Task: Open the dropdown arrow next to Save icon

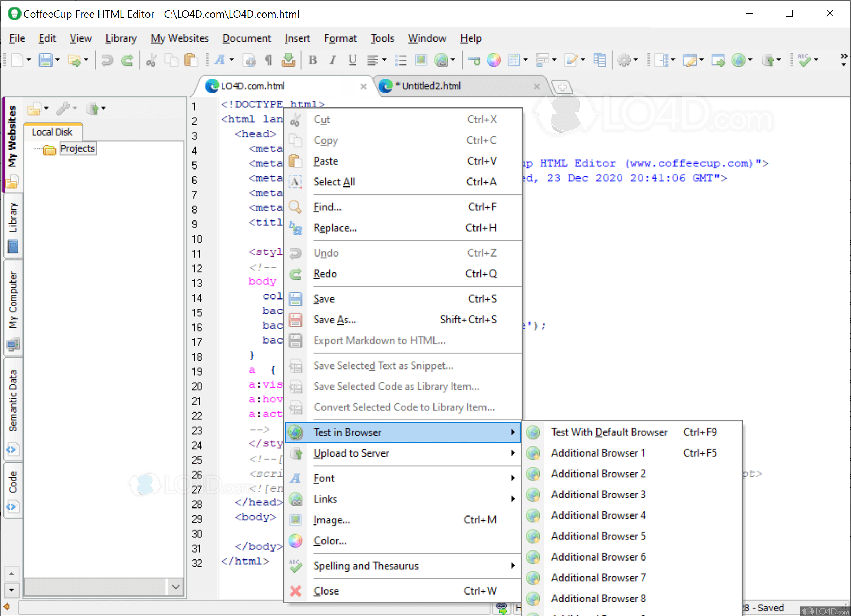Action: (58, 60)
